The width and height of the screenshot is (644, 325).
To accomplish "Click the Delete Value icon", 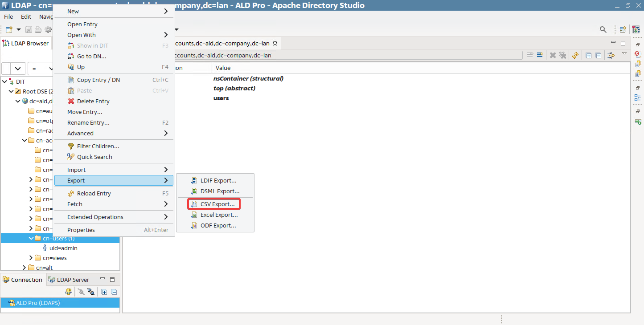I will pos(553,55).
